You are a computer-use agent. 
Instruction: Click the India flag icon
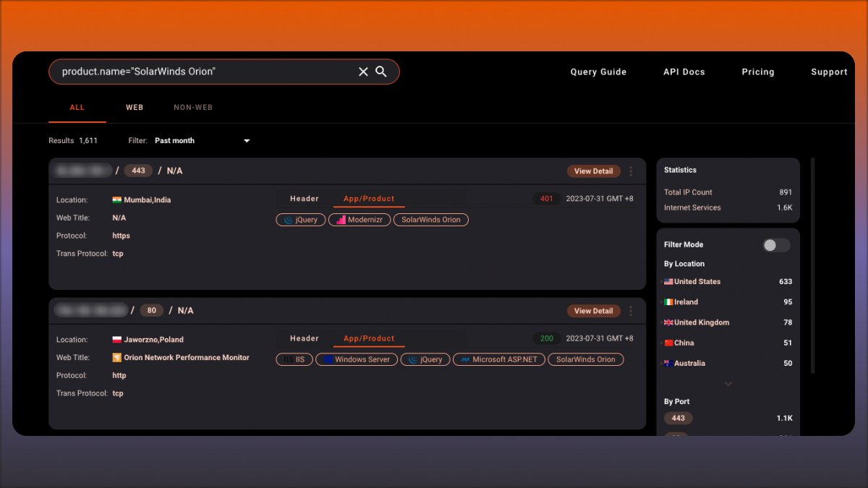click(117, 200)
